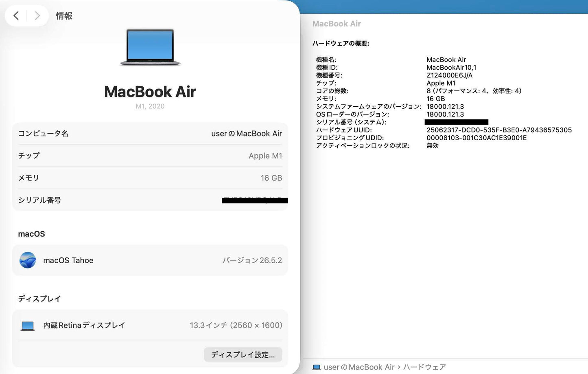Click the 情報 title text
Viewport: 588px width, 374px height.
pos(64,16)
